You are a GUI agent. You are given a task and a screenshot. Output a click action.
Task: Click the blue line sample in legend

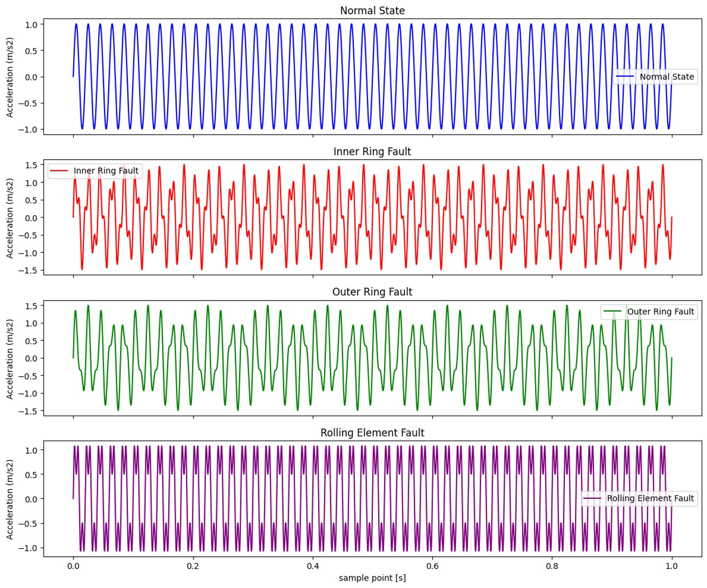point(624,77)
